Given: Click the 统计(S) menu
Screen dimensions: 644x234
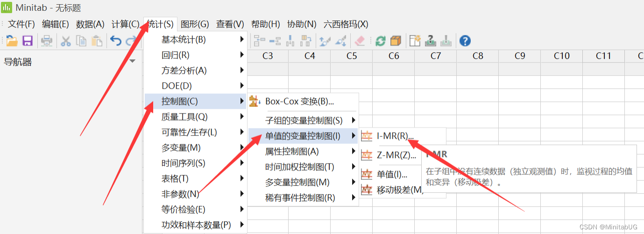Looking at the screenshot, I should (x=160, y=24).
